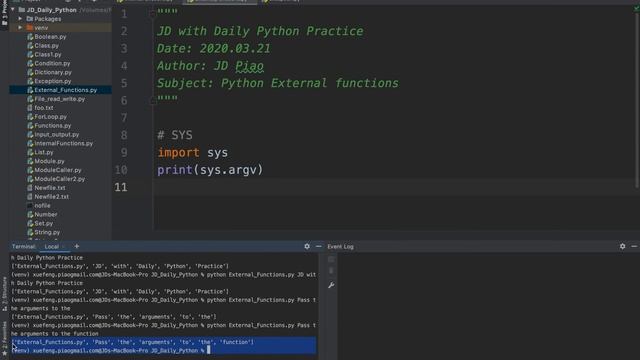Open the Structure tool window sidebar button
Viewport: 640px width, 360px height.
pos(4,294)
